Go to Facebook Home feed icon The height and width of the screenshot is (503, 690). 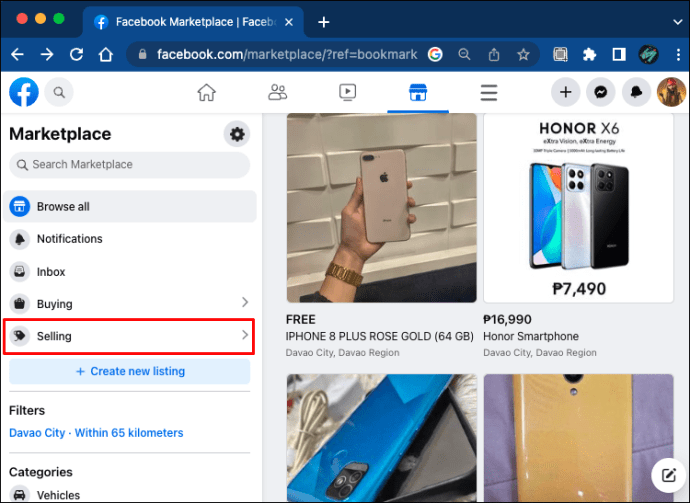pyautogui.click(x=206, y=92)
